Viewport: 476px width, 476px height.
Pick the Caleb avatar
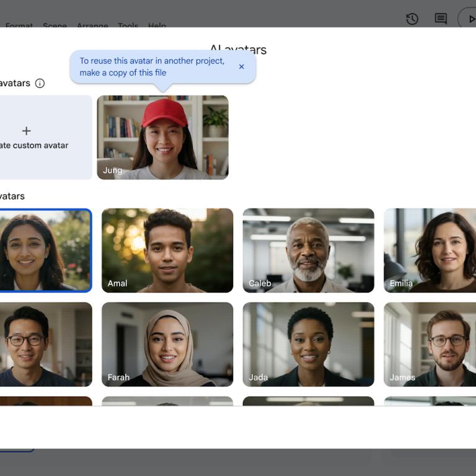point(308,250)
